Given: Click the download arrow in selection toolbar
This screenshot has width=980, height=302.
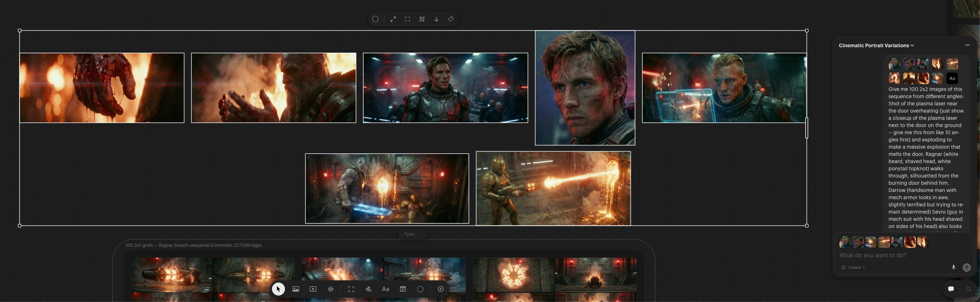Looking at the screenshot, I should [436, 19].
